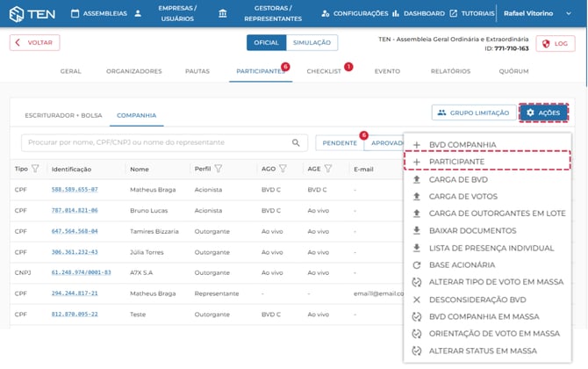
Task: Open Dashboard from the top navigation
Action: coord(419,14)
